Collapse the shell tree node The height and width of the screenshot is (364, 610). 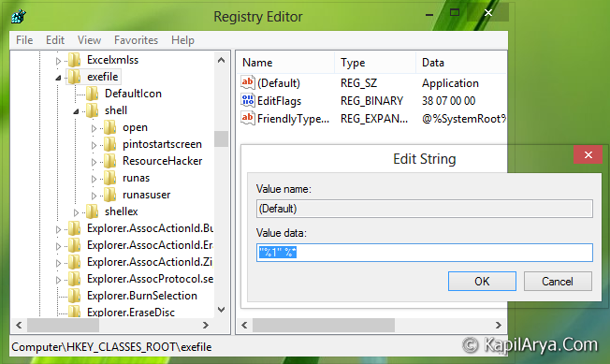click(76, 111)
